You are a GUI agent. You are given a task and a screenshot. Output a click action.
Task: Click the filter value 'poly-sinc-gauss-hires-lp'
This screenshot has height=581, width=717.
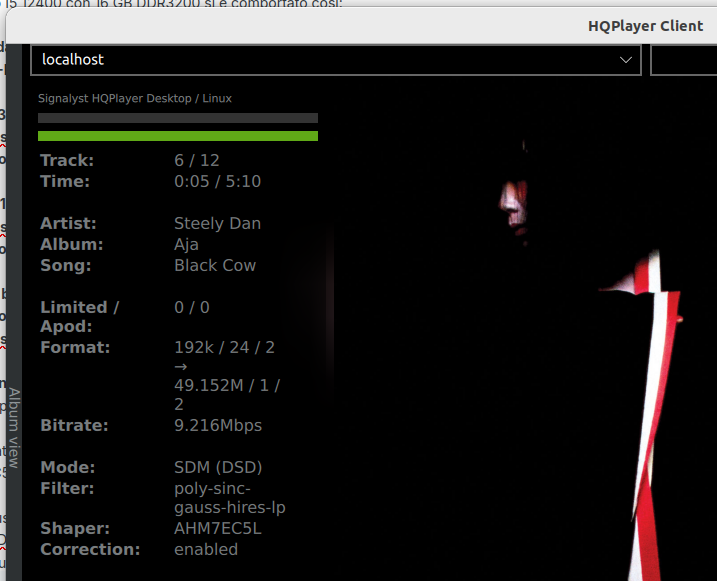pos(230,498)
